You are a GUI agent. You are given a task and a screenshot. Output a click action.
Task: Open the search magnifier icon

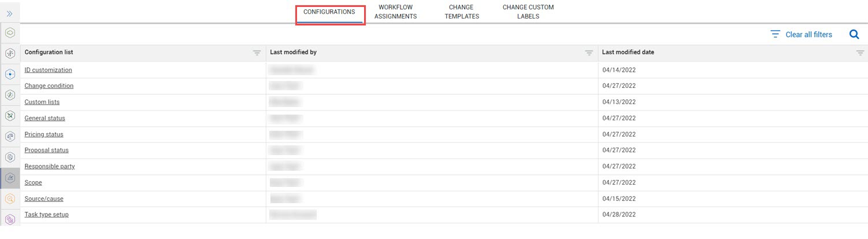[854, 35]
